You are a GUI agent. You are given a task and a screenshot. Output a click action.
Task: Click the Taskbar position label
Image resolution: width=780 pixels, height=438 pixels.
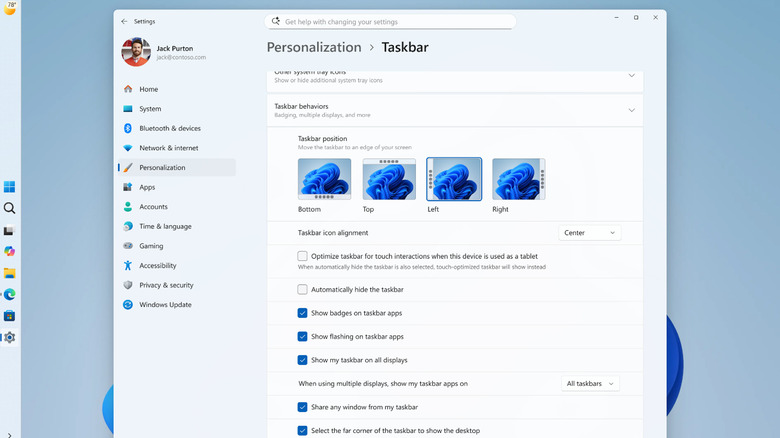point(322,138)
